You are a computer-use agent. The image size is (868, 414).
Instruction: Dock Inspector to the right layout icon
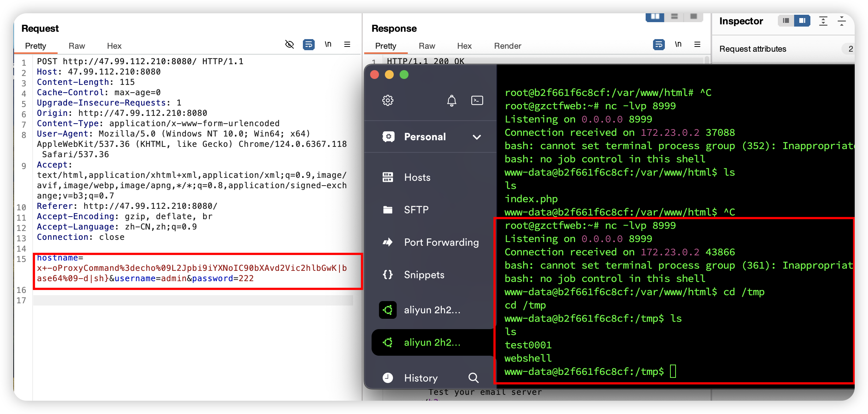(x=802, y=21)
